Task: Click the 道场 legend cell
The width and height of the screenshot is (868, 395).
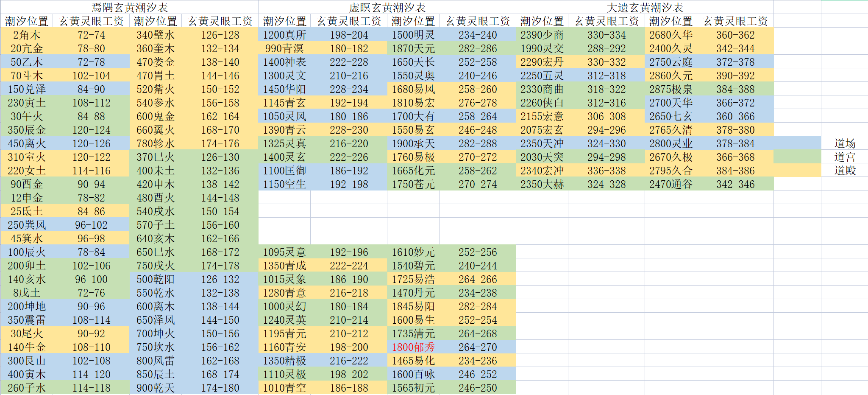Action: click(845, 143)
